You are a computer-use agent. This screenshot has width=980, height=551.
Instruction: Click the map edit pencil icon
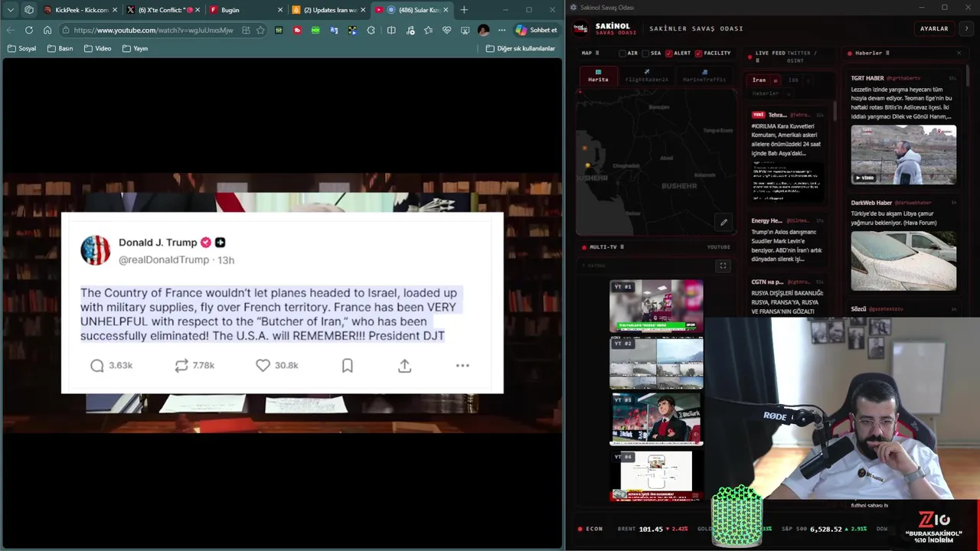(x=724, y=223)
